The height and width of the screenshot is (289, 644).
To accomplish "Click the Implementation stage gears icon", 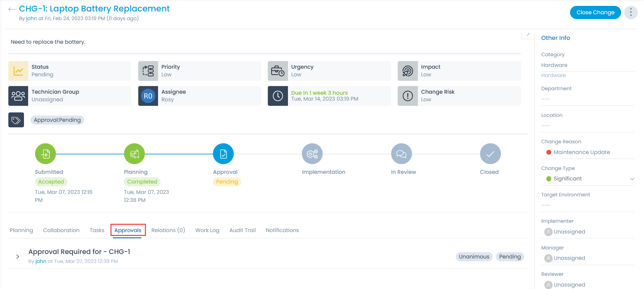I will point(312,154).
